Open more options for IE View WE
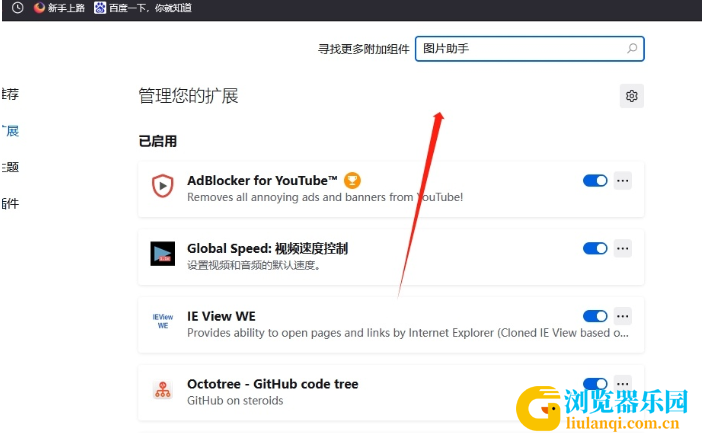702x433 pixels. [x=623, y=316]
